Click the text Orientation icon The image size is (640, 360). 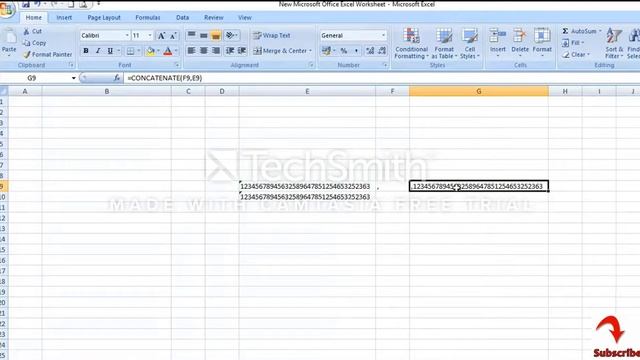231,36
